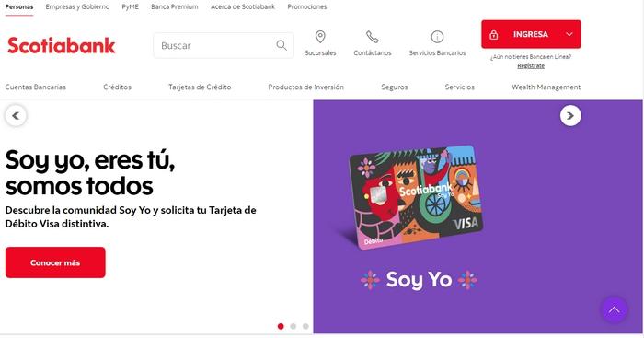Image resolution: width=644 pixels, height=338 pixels.
Task: Click the Sucursales text link
Action: [320, 53]
